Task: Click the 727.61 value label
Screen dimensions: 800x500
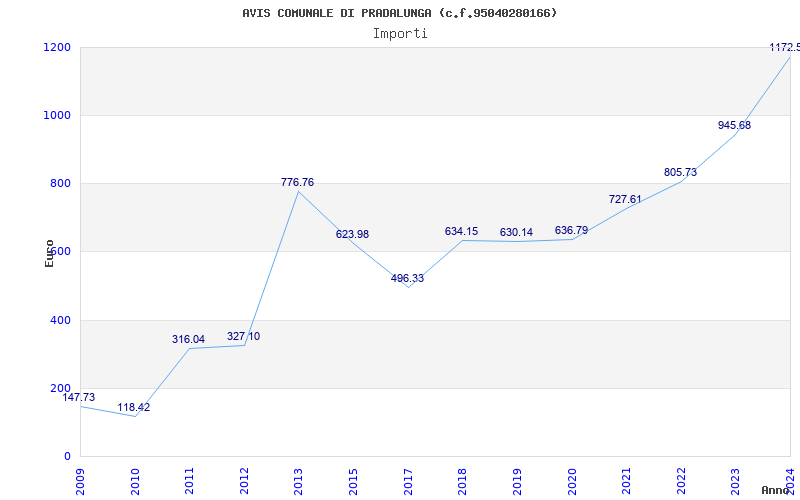Action: coord(625,199)
